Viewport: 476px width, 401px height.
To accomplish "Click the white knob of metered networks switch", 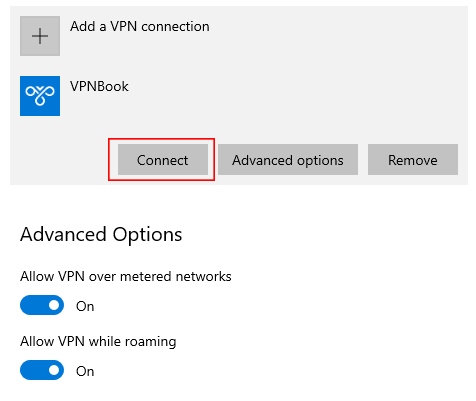I will 54,305.
